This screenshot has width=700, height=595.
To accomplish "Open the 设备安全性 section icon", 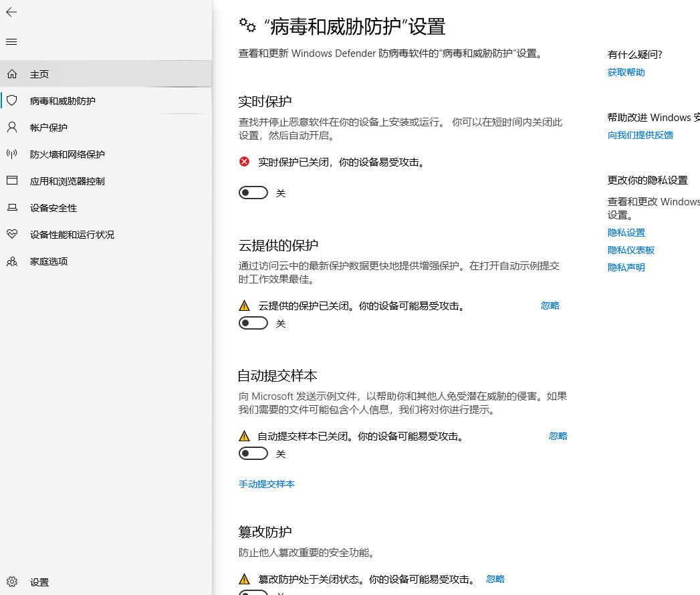I will point(12,207).
